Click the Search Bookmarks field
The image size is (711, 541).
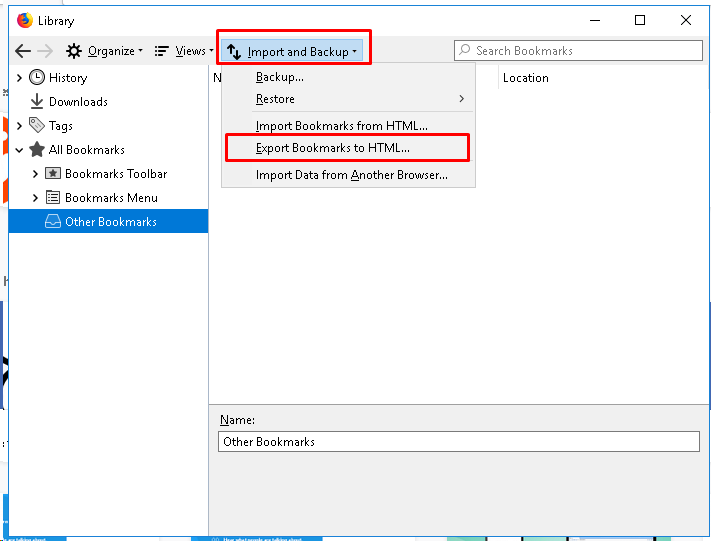tap(578, 50)
